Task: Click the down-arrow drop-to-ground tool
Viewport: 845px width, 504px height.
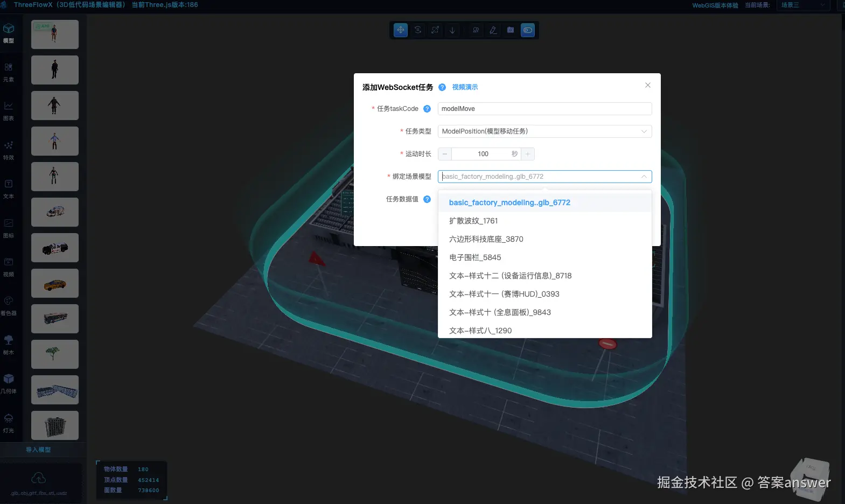Action: (x=452, y=30)
